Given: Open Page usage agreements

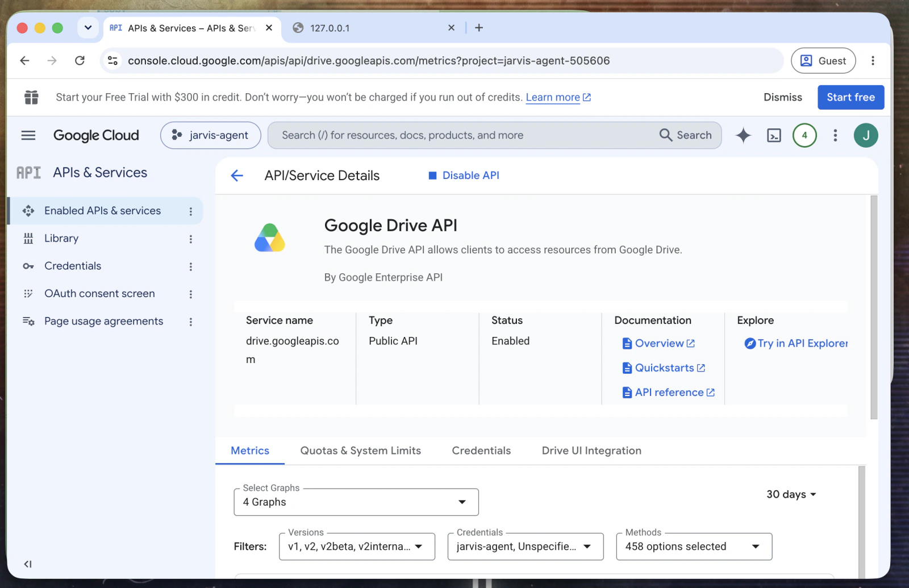Looking at the screenshot, I should click(103, 321).
